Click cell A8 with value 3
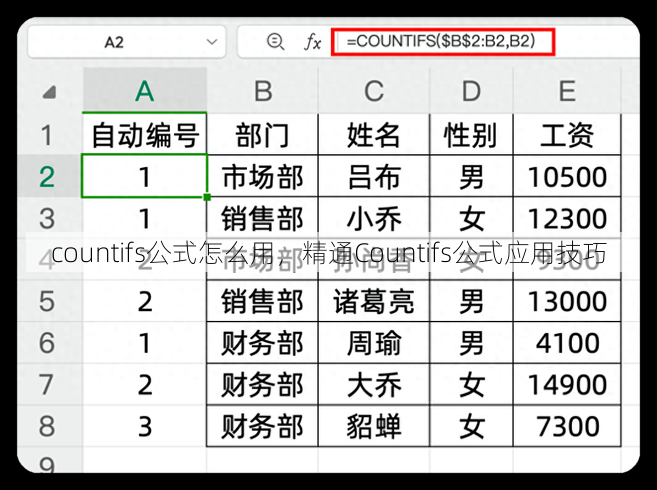Screen dimensions: 657x490 [145, 425]
